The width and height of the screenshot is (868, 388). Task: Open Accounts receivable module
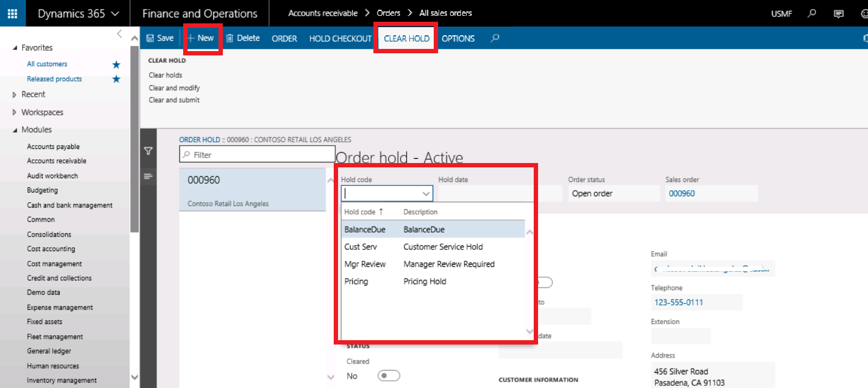[57, 161]
